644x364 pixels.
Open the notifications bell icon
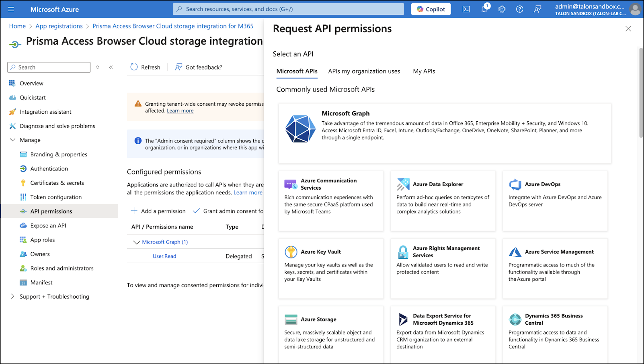click(x=484, y=9)
